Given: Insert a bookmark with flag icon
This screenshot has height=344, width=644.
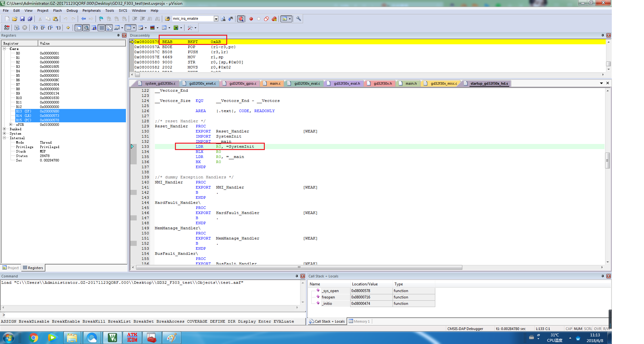Looking at the screenshot, I should (101, 19).
